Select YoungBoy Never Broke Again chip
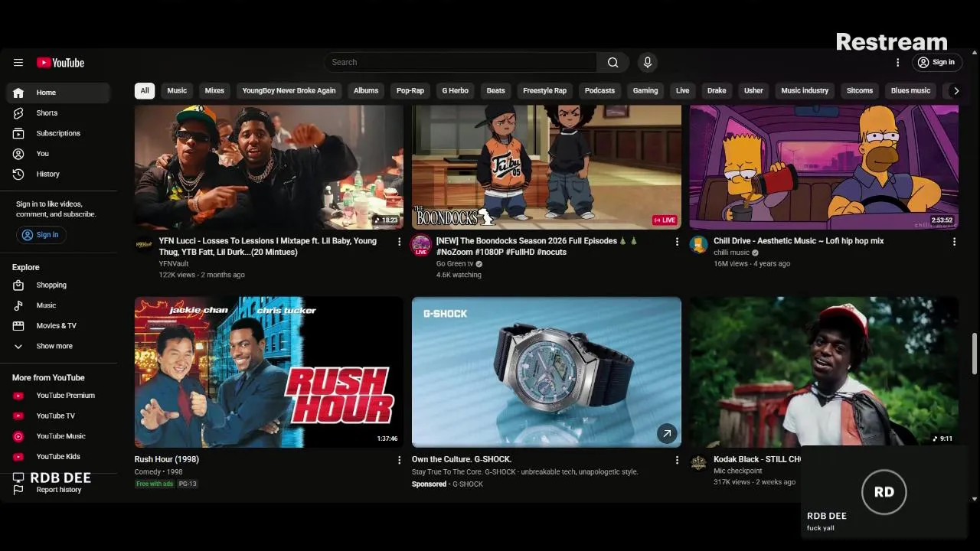Screen dimensions: 980x551 point(289,90)
